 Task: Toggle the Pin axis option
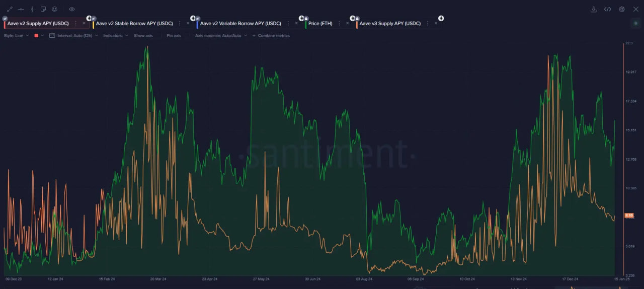point(174,36)
